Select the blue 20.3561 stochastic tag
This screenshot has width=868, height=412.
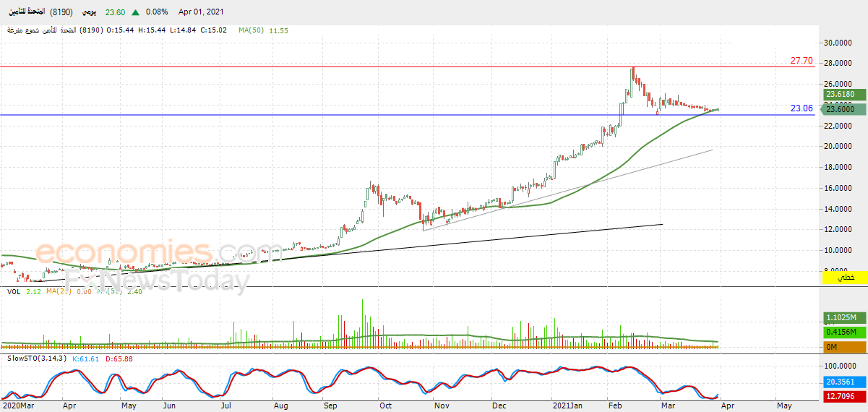(844, 383)
